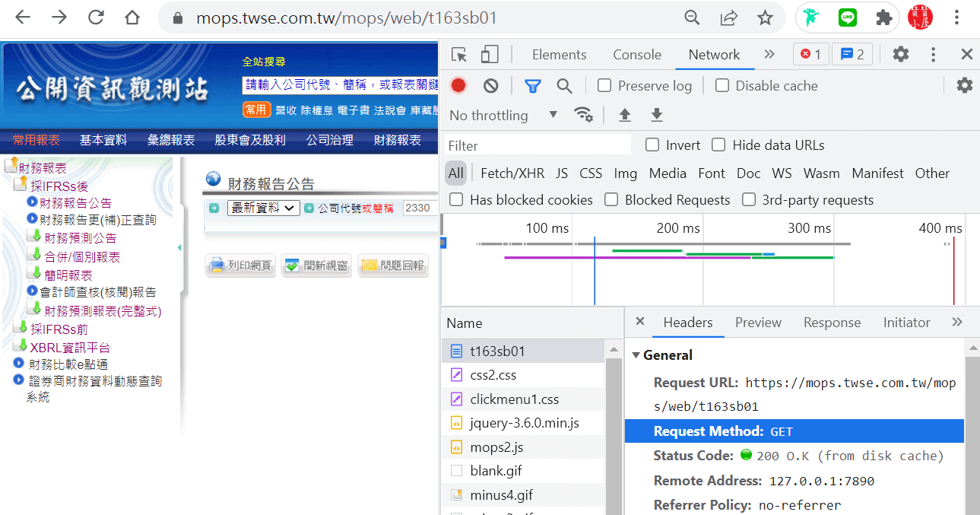Clear the network log

coord(491,86)
